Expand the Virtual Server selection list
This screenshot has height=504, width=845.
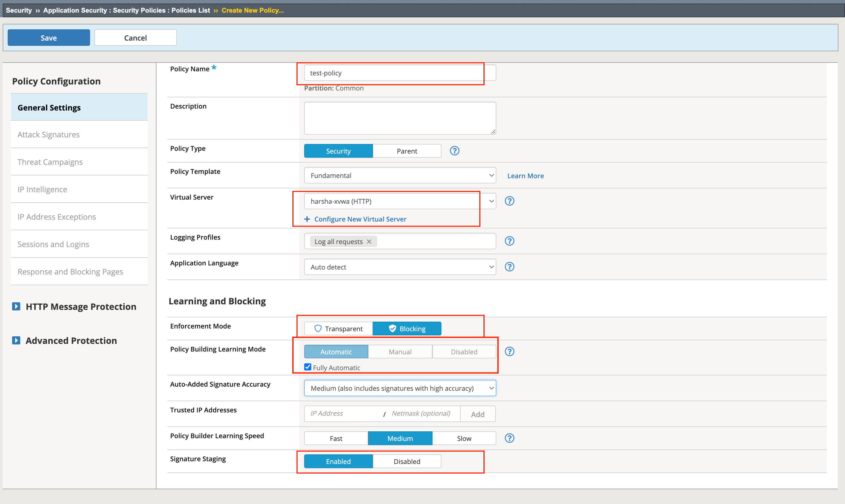[x=491, y=201]
